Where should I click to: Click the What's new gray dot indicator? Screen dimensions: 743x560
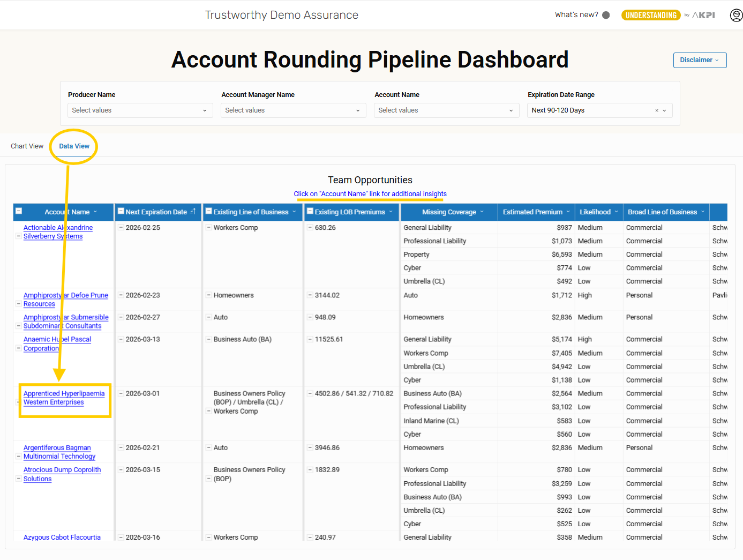(x=606, y=15)
